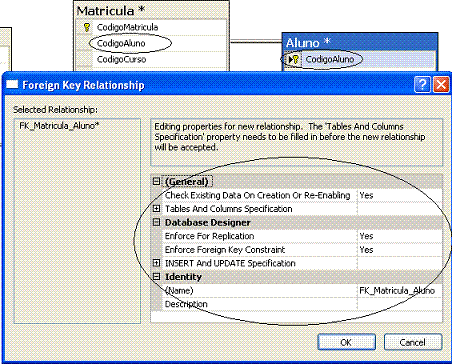
Task: Click the Tables And Columns Specification label
Action: click(229, 209)
